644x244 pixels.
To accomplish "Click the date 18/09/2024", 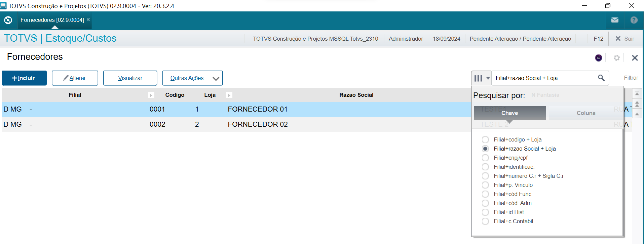I will [447, 39].
